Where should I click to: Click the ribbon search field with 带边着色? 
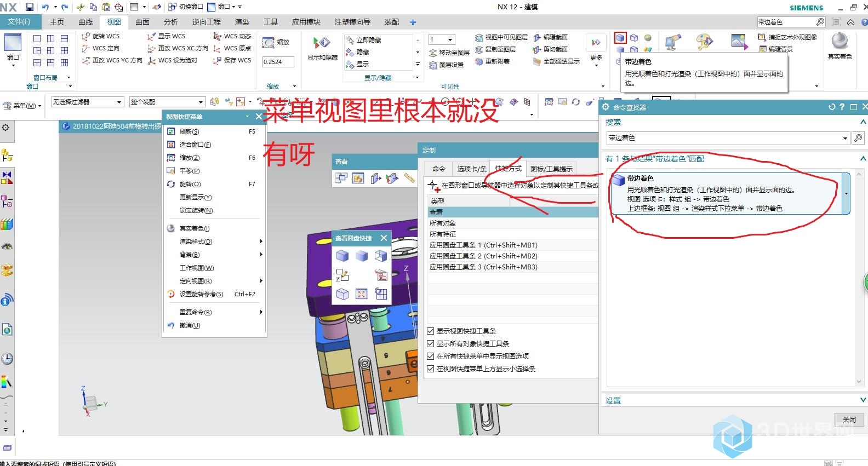(x=786, y=22)
